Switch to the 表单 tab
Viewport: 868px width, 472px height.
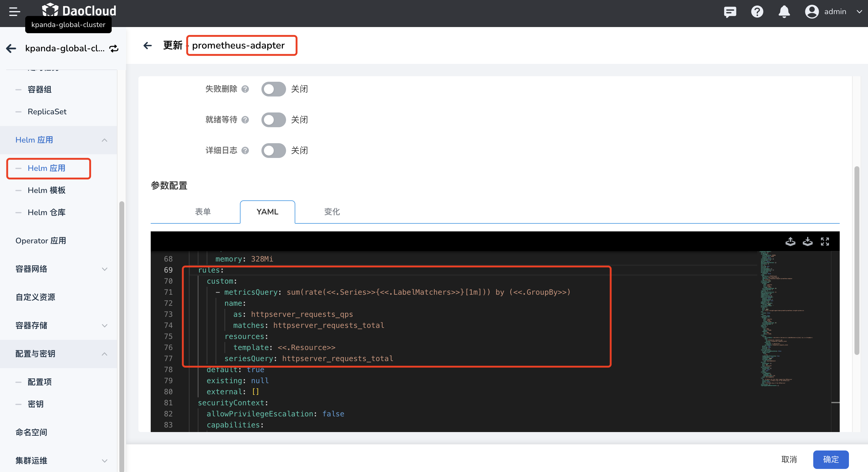(x=203, y=212)
